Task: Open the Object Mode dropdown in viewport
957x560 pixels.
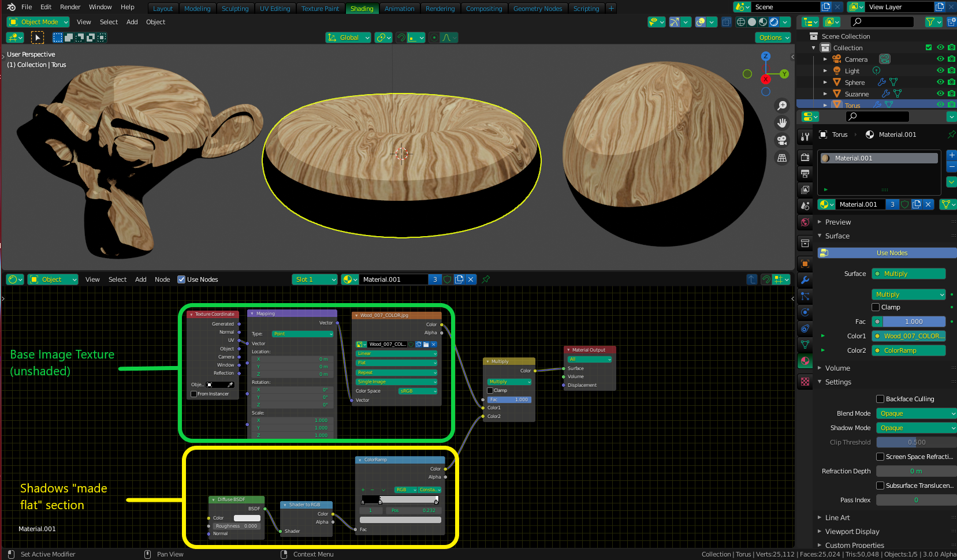Action: pos(38,22)
